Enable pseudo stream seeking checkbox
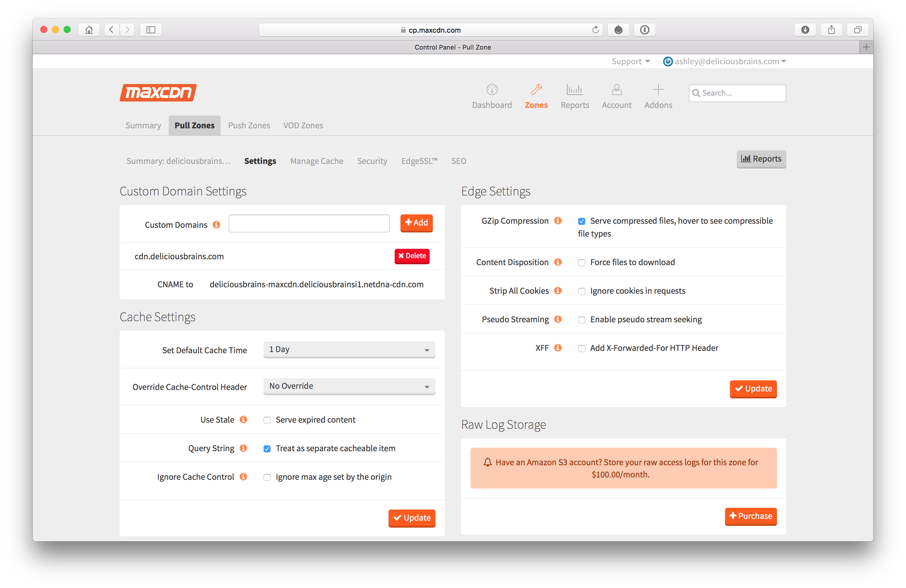 click(x=581, y=319)
